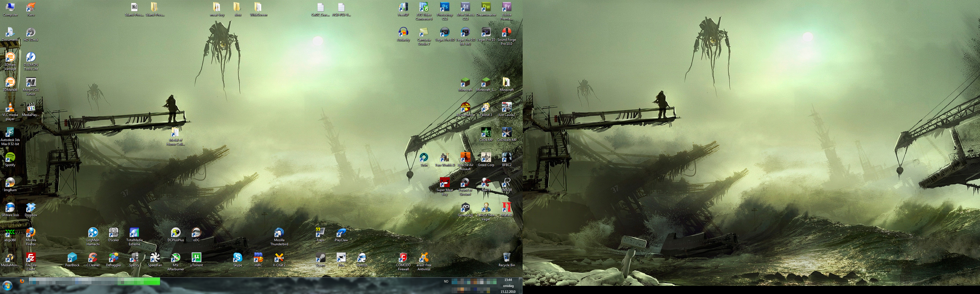Open the Computer desktop icon
This screenshot has height=294, width=980.
10,9
